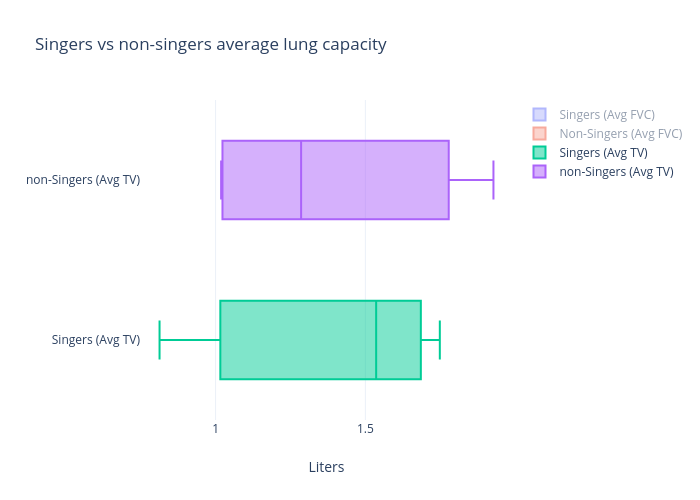Click the green box's right whisker cap
Viewport: 700px width, 500px height.
pos(440,340)
